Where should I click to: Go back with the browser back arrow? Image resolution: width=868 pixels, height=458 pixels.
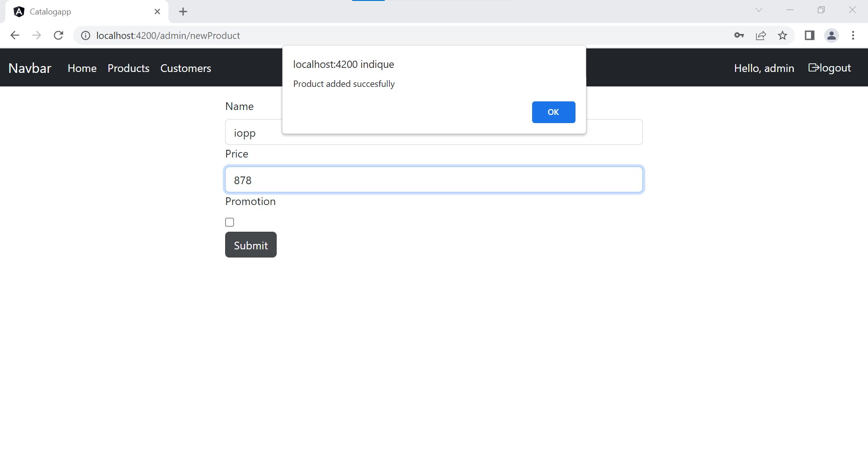tap(15, 35)
